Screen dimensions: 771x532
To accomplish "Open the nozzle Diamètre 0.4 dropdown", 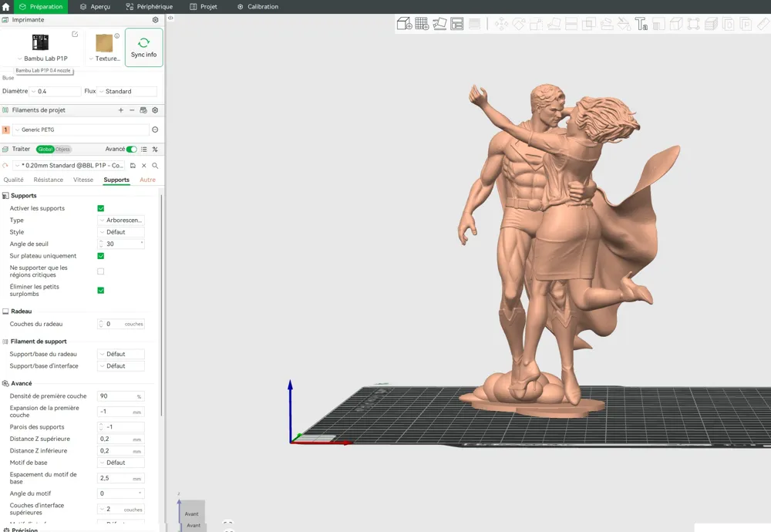I will point(55,92).
